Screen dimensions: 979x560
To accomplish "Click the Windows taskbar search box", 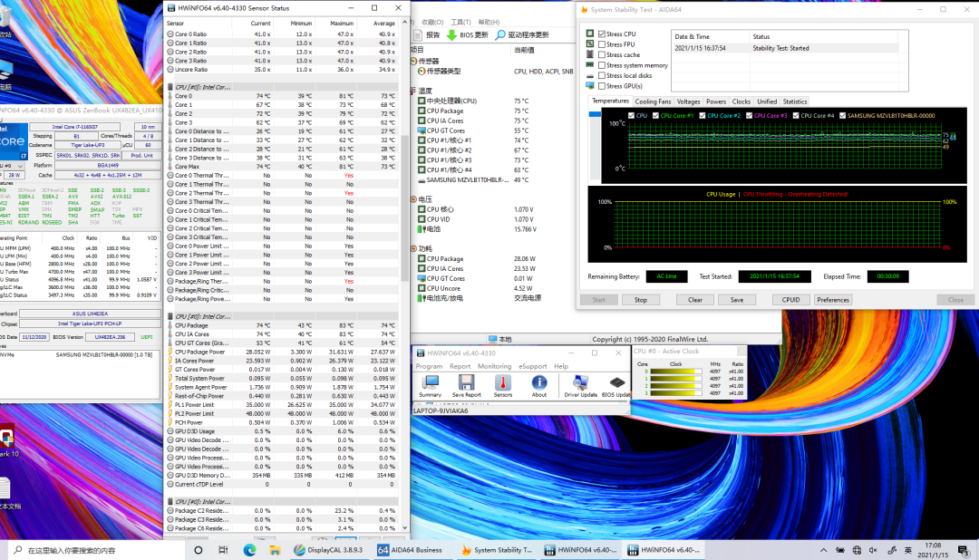I will pos(91,549).
